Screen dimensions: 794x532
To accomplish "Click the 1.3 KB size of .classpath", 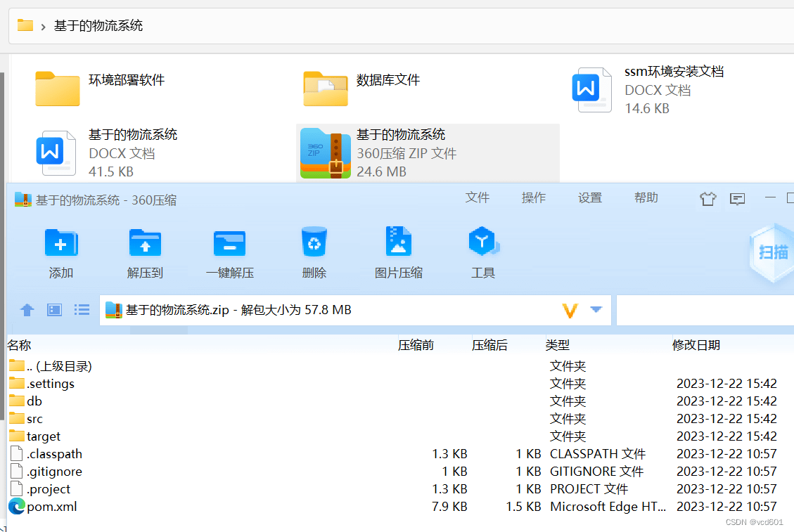I will (x=449, y=454).
